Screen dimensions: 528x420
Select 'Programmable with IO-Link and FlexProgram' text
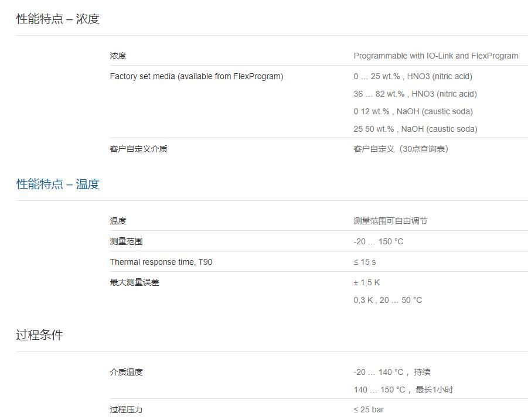[x=435, y=56]
